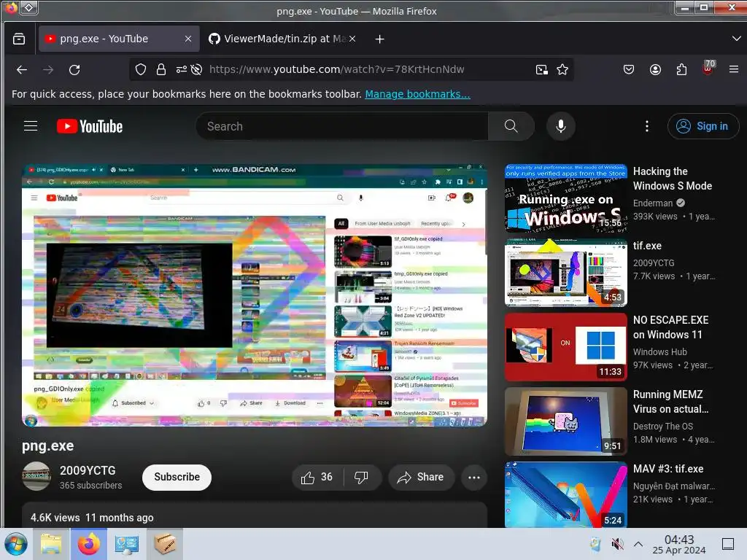The width and height of the screenshot is (747, 560).
Task: Click the png.exe video player
Action: point(255,295)
